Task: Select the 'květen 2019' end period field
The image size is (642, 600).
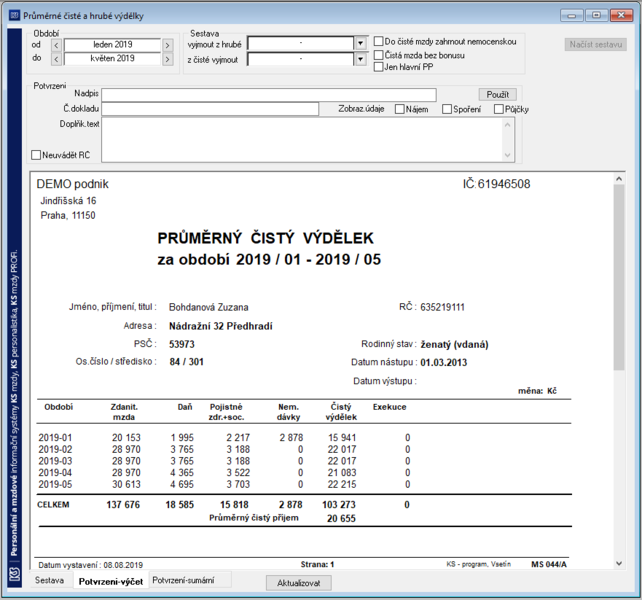Action: coord(112,59)
